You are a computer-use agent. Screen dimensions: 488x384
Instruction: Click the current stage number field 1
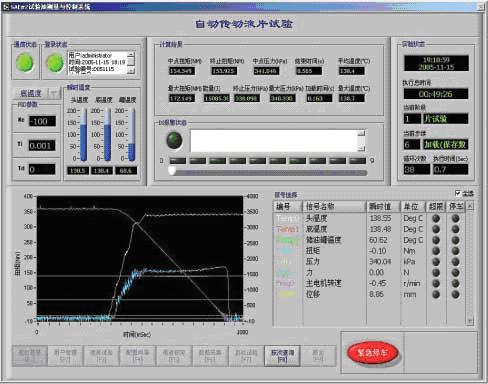pyautogui.click(x=412, y=119)
